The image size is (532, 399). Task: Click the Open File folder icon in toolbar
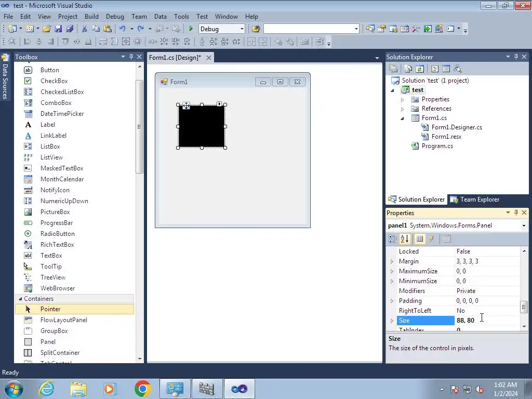pyautogui.click(x=46, y=29)
